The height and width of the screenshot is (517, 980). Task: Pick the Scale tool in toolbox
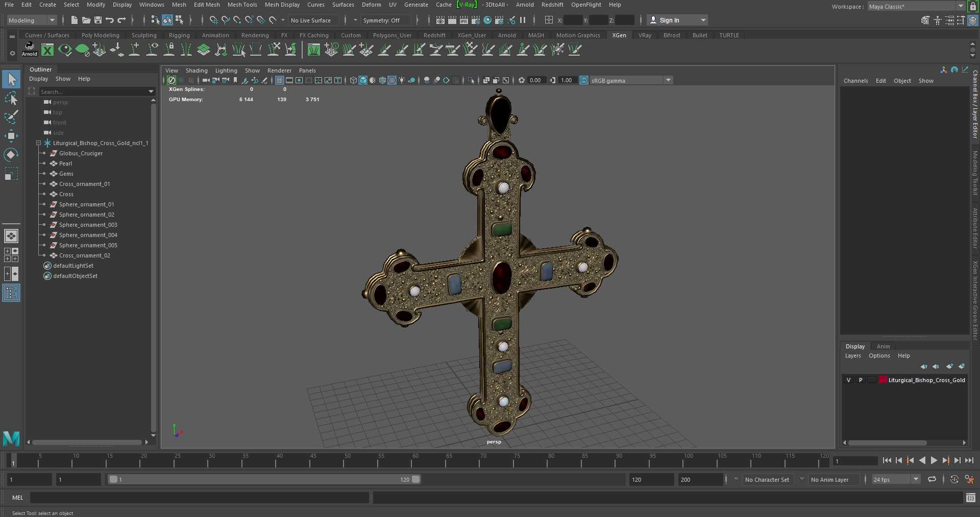(11, 174)
